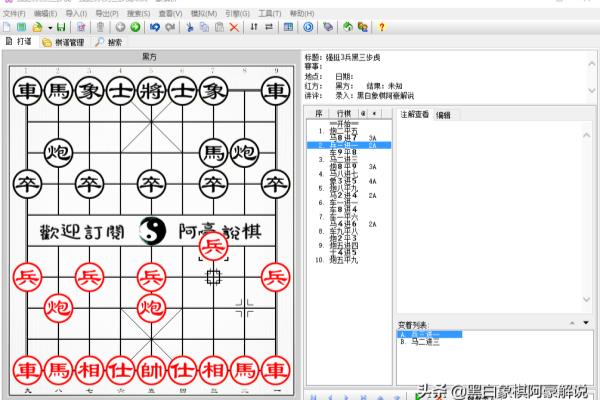600x400 pixels.
Task: Click the New file toolbar icon
Action: 9,26
